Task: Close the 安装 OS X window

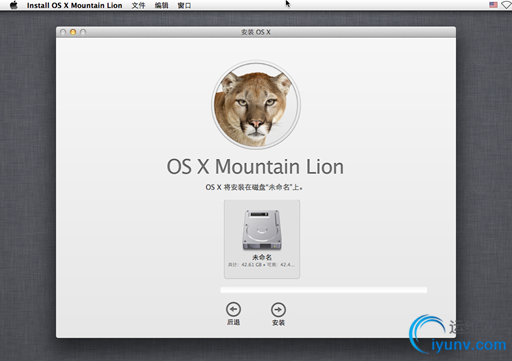Action: [63, 32]
